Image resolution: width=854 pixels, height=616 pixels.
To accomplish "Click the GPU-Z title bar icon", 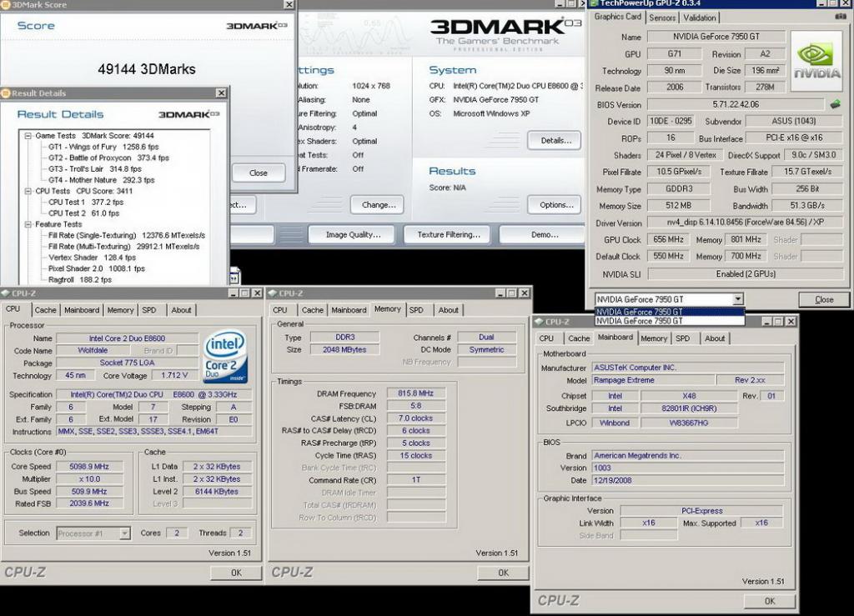I will (594, 3).
